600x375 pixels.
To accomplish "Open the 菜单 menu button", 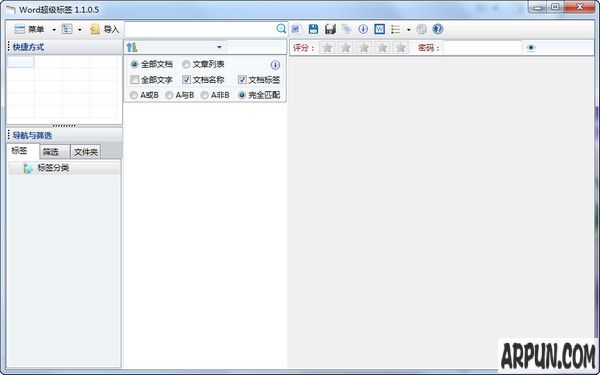I will click(29, 29).
